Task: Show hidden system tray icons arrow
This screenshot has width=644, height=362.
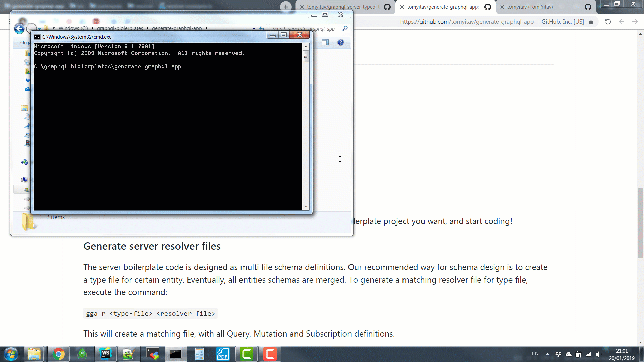Action: [547, 354]
